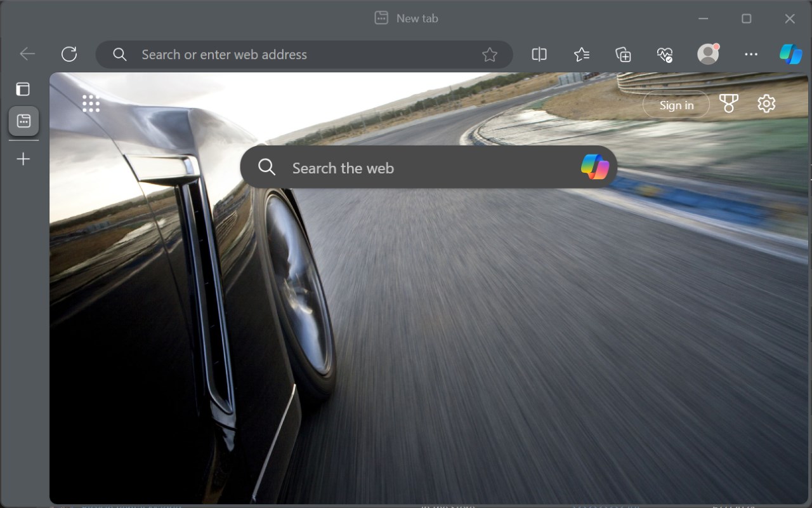Image resolution: width=812 pixels, height=508 pixels.
Task: Open Split screen view icon
Action: pyautogui.click(x=539, y=55)
